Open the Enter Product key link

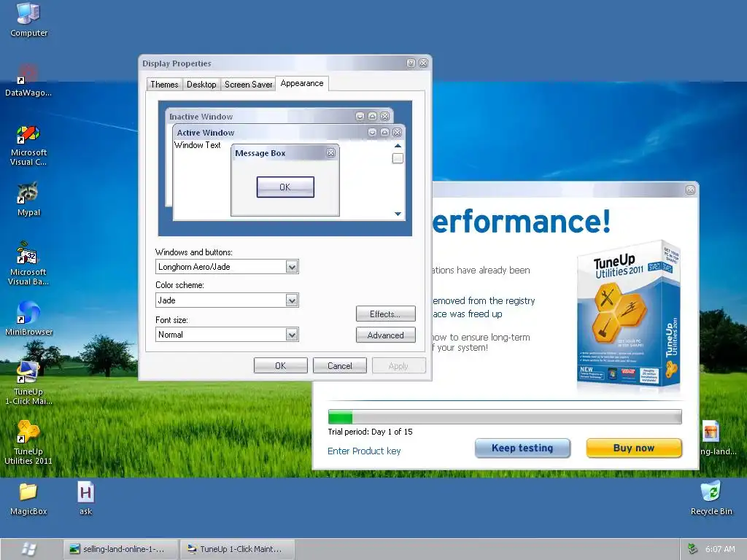(364, 451)
